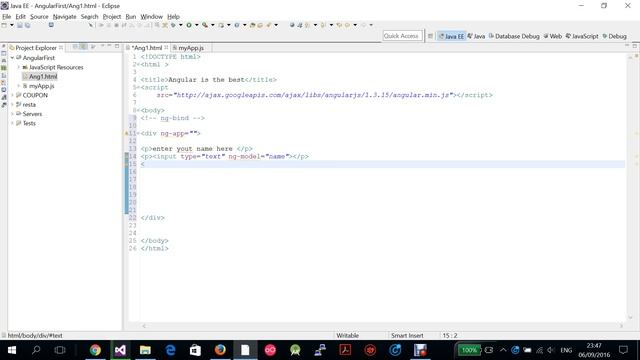This screenshot has width=640, height=360.
Task: Click Collapse All in Project Explorer
Action: pos(76,47)
